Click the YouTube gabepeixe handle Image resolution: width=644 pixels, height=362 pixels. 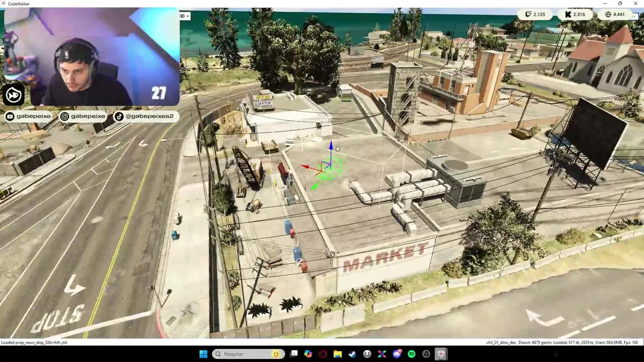pos(29,116)
